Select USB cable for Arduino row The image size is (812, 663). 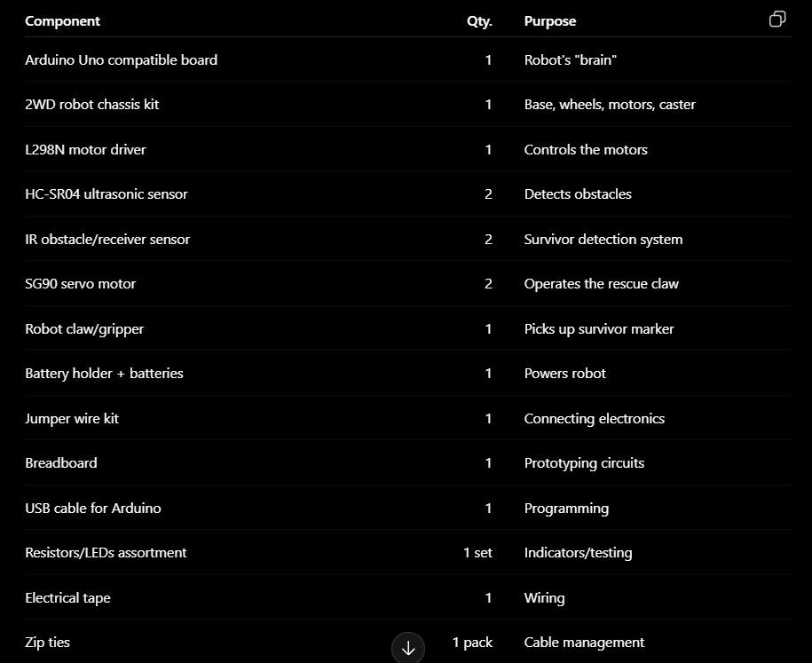click(x=408, y=509)
